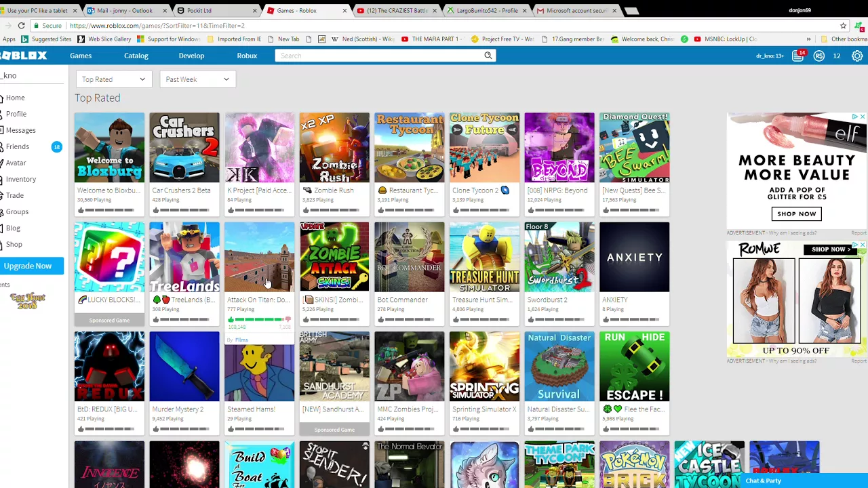Click the browser address bar URL
This screenshot has height=488, width=868.
(157, 26)
